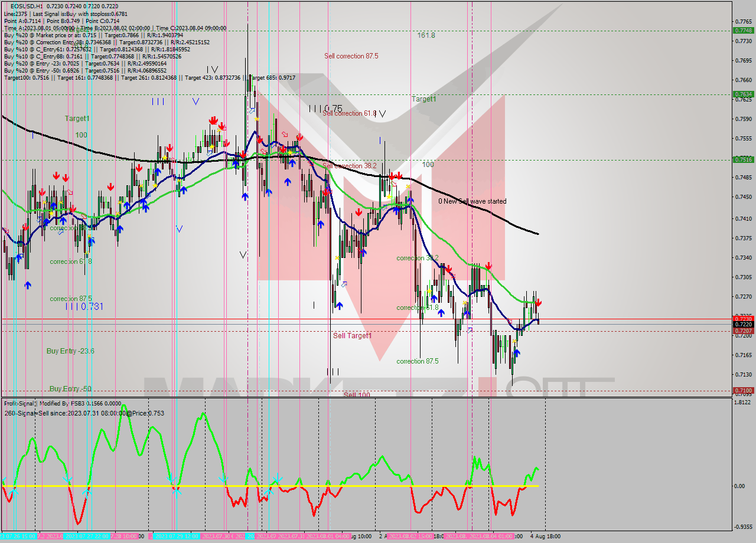This screenshot has height=543, width=756.
Task: Click the 0 New Sell wave started annotation
Action: [x=472, y=201]
